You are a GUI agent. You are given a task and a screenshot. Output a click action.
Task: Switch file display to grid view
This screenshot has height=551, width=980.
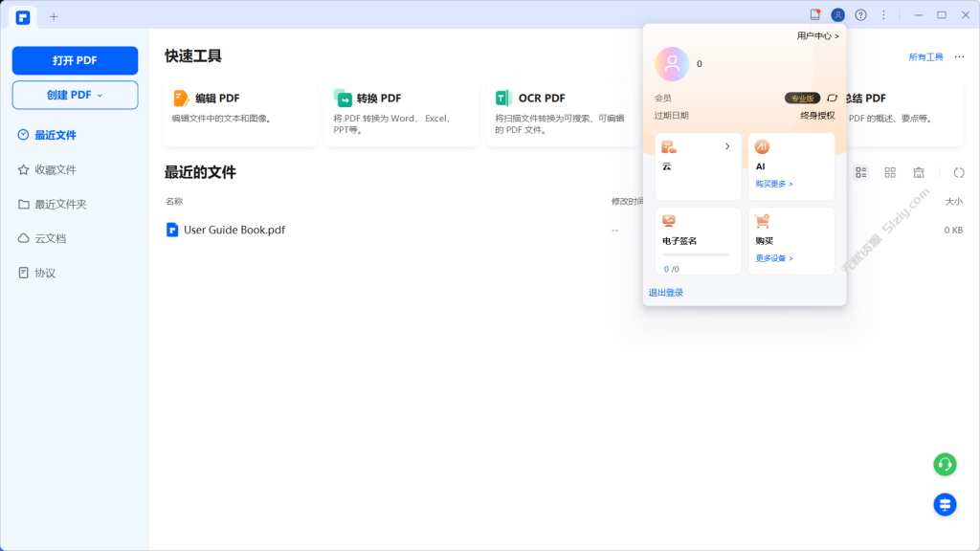889,172
